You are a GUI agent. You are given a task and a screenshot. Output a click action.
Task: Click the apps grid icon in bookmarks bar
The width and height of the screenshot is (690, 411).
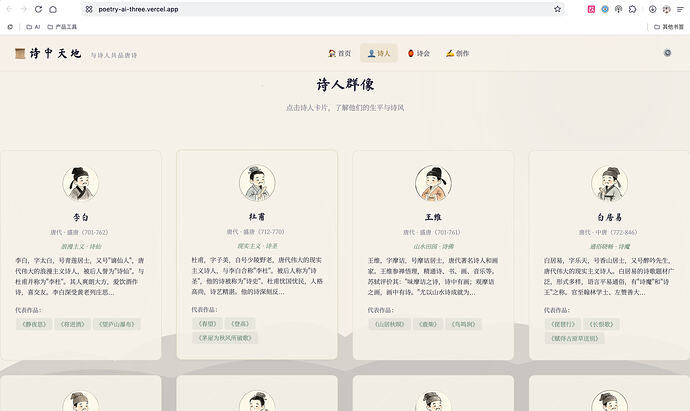[x=10, y=27]
